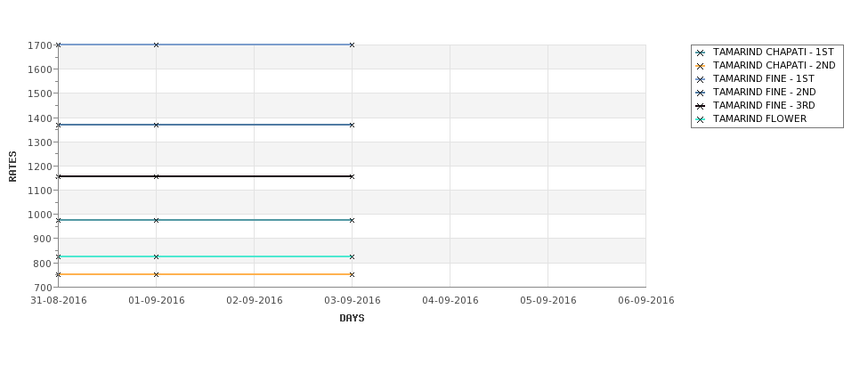The height and width of the screenshot is (382, 868).
Task: Select the 1700 data point at 01-09-2016
Action: [156, 45]
